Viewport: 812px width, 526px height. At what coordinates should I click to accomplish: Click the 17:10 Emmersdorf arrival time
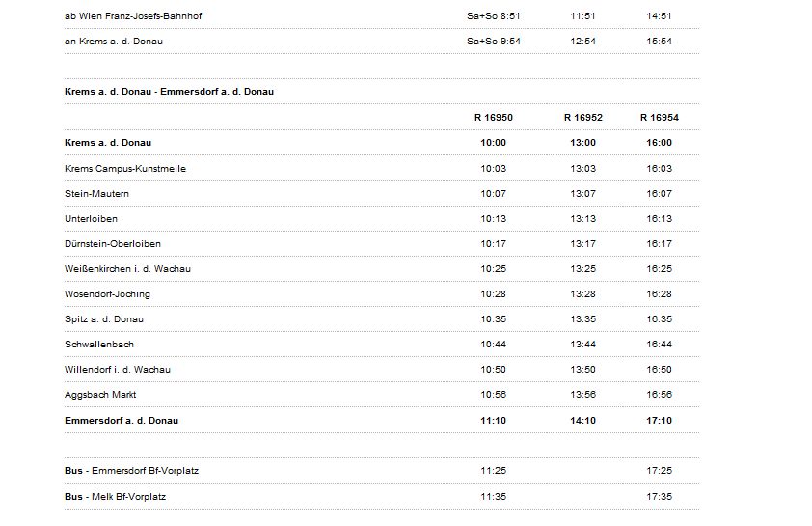660,421
